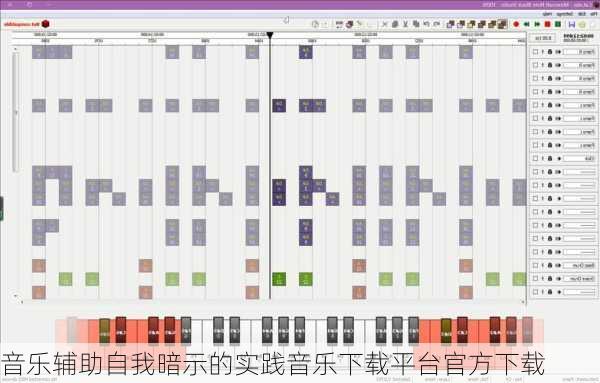Open the Edit menu
This screenshot has width=600, height=383.
(582, 13)
